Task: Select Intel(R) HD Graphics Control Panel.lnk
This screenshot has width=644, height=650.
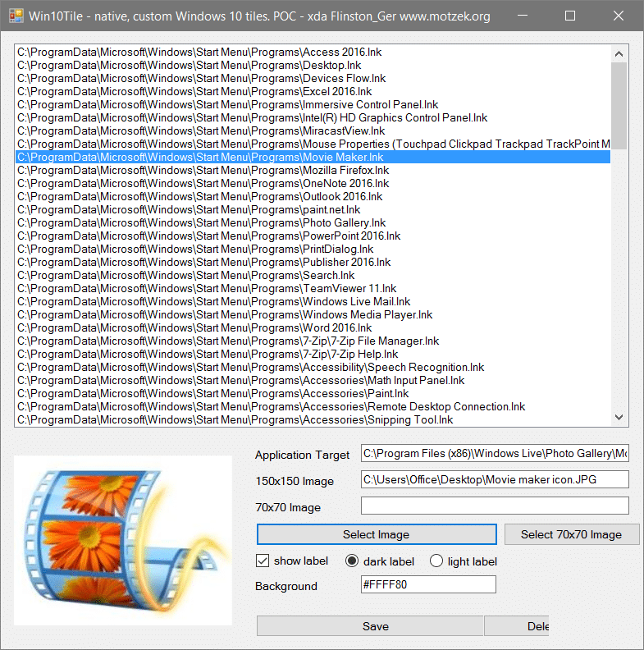Action: [x=313, y=117]
